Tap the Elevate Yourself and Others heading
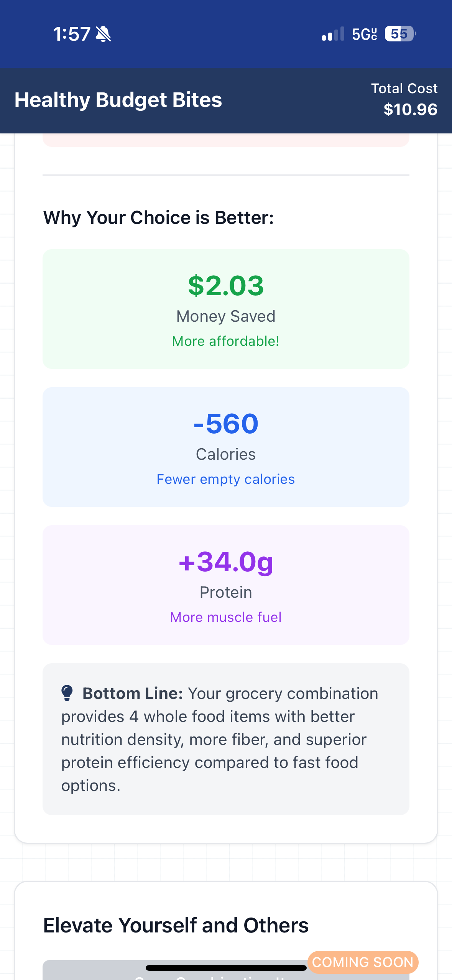The image size is (452, 980). [176, 925]
